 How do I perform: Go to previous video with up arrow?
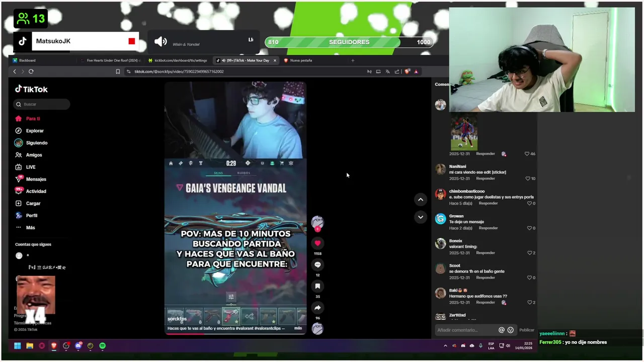pos(421,200)
